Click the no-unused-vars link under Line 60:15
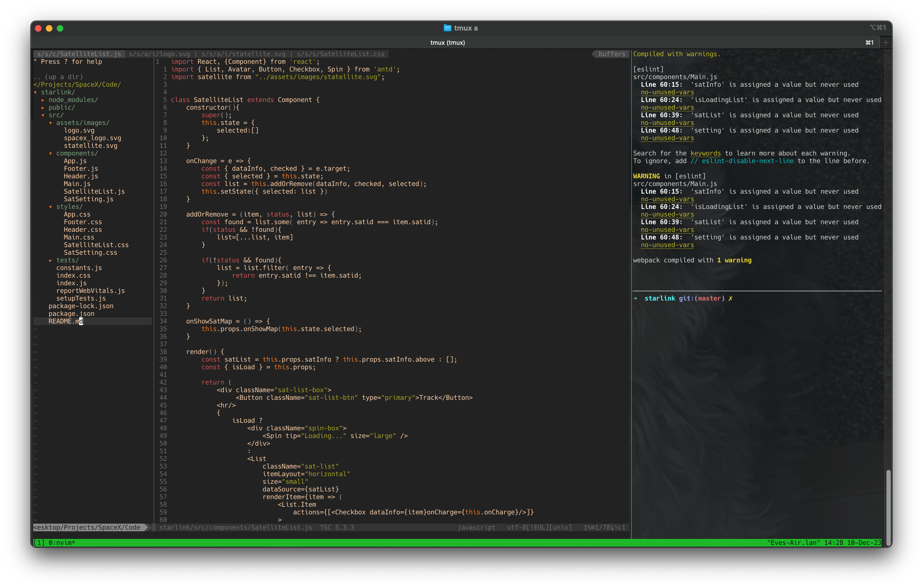 click(x=667, y=92)
